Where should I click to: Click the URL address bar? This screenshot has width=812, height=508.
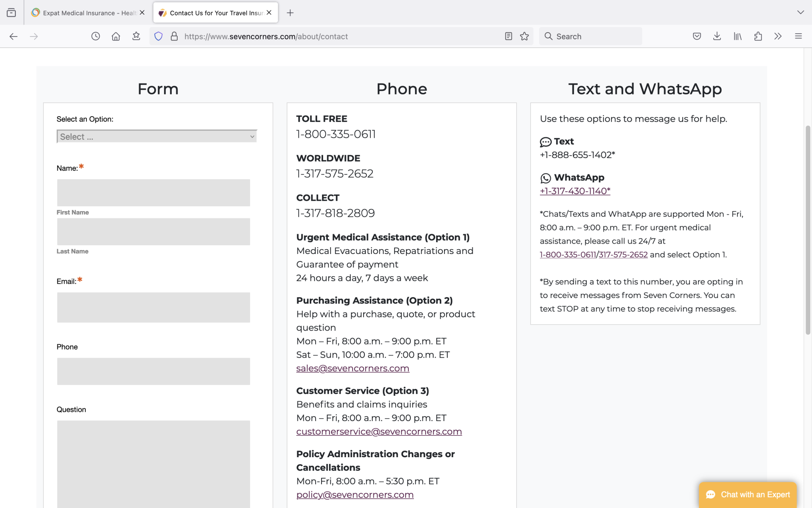pyautogui.click(x=341, y=37)
